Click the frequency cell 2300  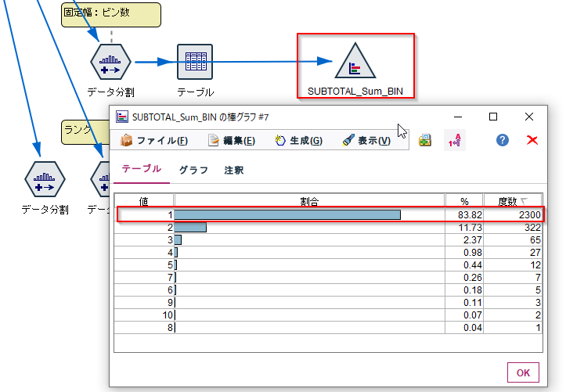[x=513, y=215]
